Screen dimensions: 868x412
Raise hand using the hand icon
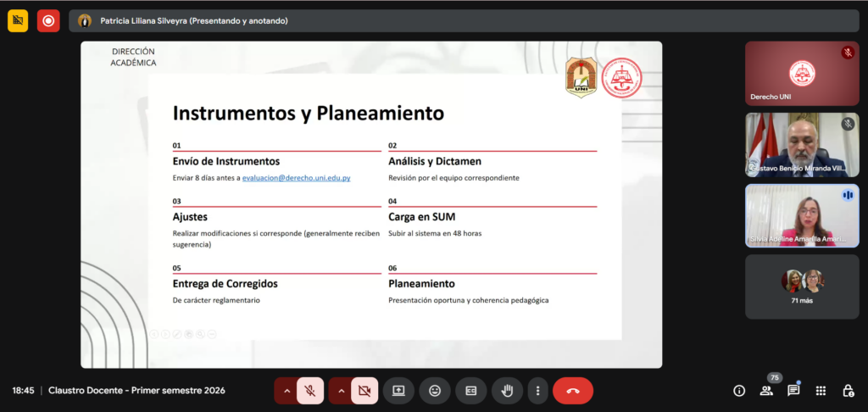(508, 391)
